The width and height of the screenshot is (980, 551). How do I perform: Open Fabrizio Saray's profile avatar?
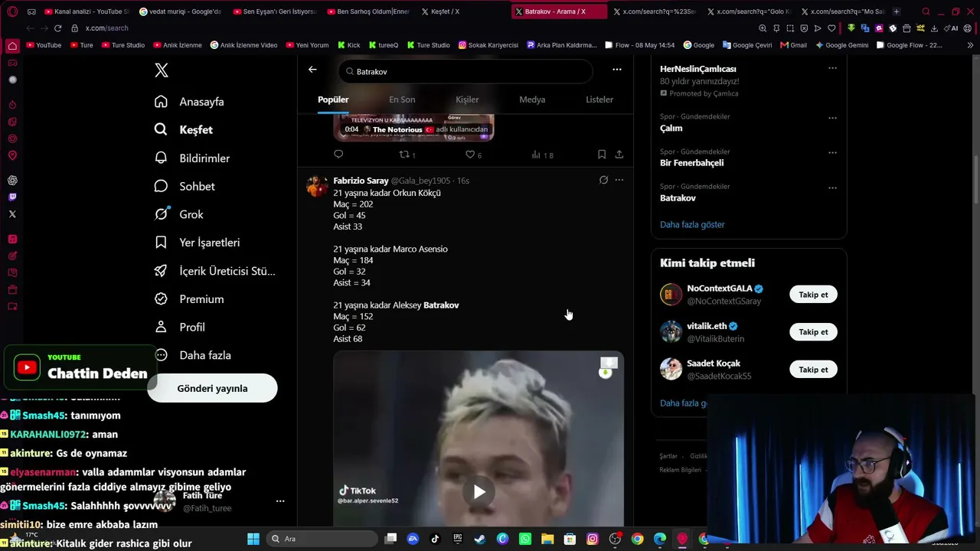pyautogui.click(x=317, y=186)
